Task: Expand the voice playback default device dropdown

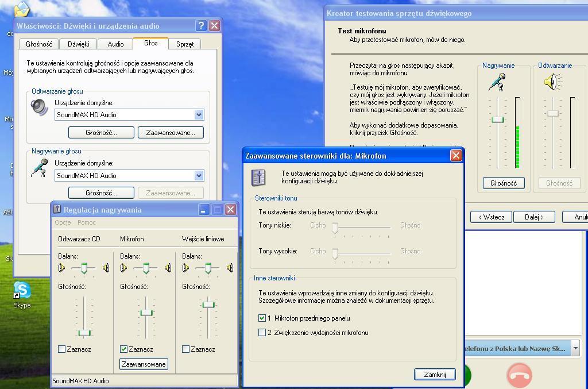Action: (x=199, y=115)
